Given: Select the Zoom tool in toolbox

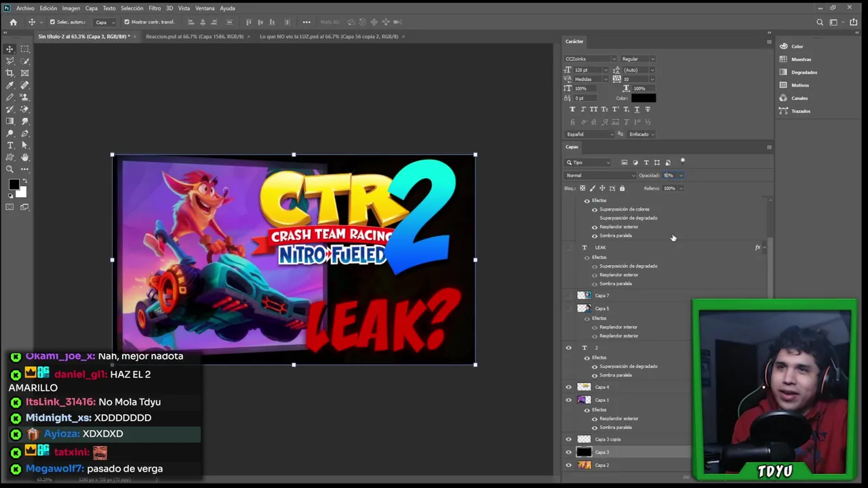Looking at the screenshot, I should click(x=10, y=169).
